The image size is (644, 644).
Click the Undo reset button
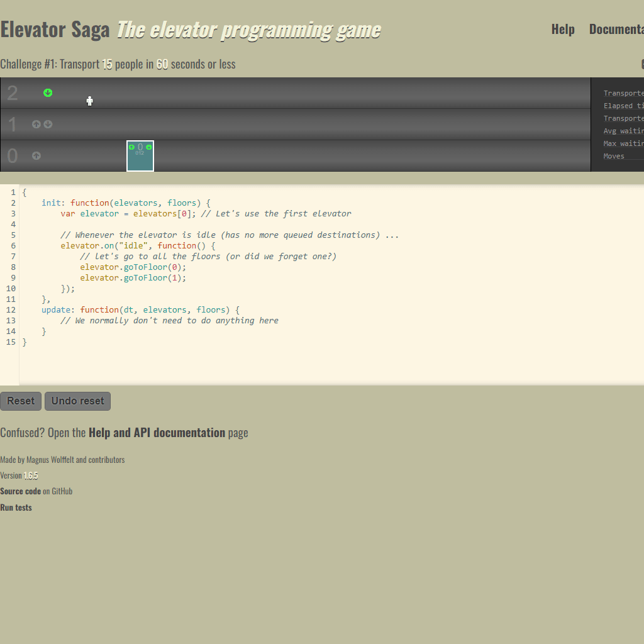[x=77, y=401]
